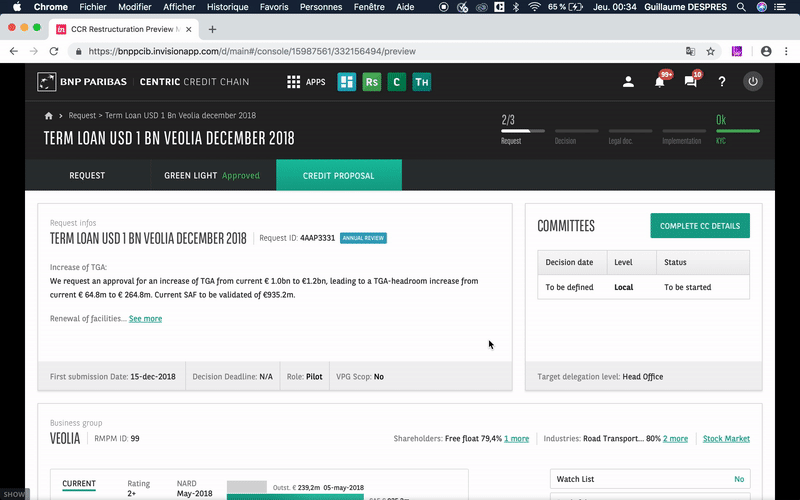This screenshot has width=800, height=500.
Task: Expand description with See more link
Action: (x=145, y=318)
